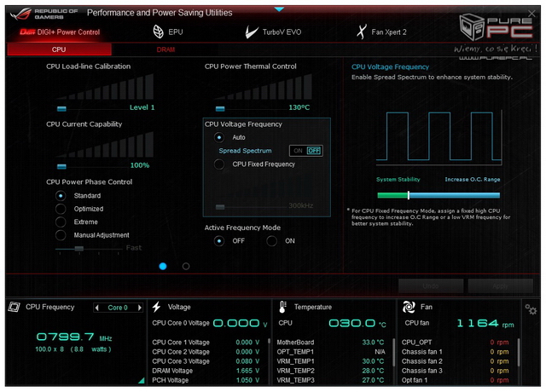
Task: Click the DIGI+ logo icon
Action: [27, 32]
